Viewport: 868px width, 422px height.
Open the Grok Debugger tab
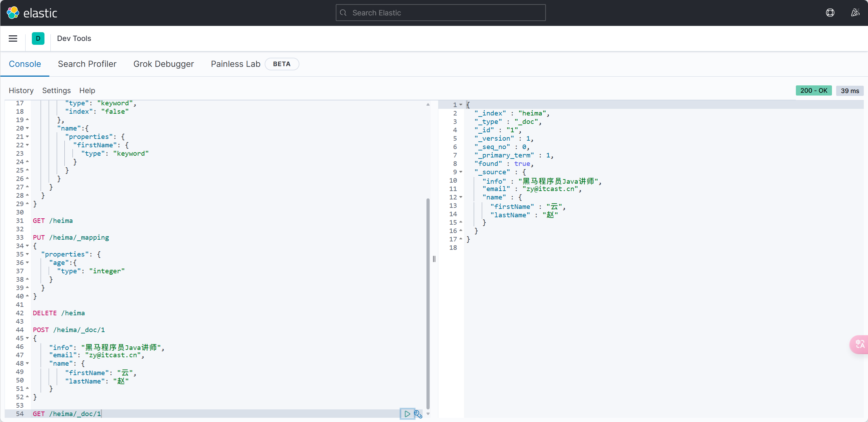click(164, 64)
